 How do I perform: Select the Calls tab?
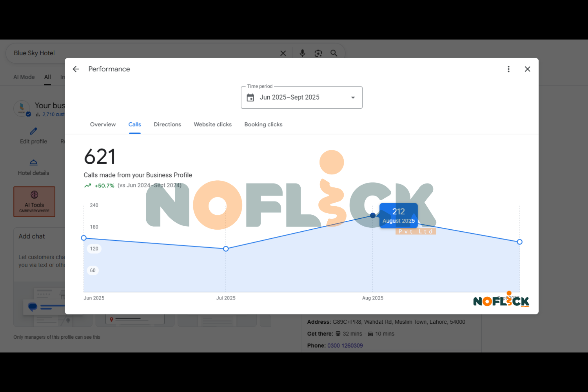(134, 124)
